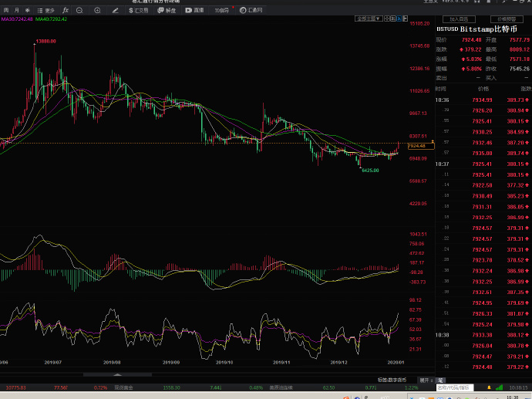Image resolution: width=532 pixels, height=399 pixels.
Task: Click the 美原油连续 crude oil ticker
Action: coord(281,387)
